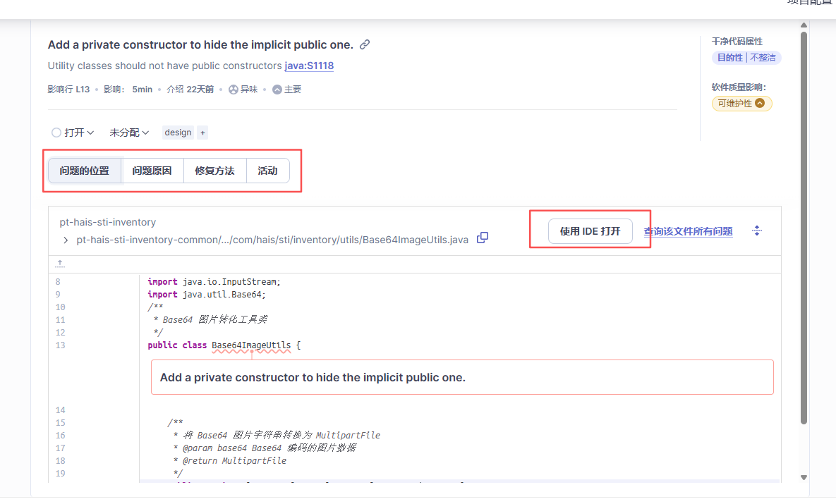Click the 5min effort value
The image size is (836, 504).
(143, 90)
